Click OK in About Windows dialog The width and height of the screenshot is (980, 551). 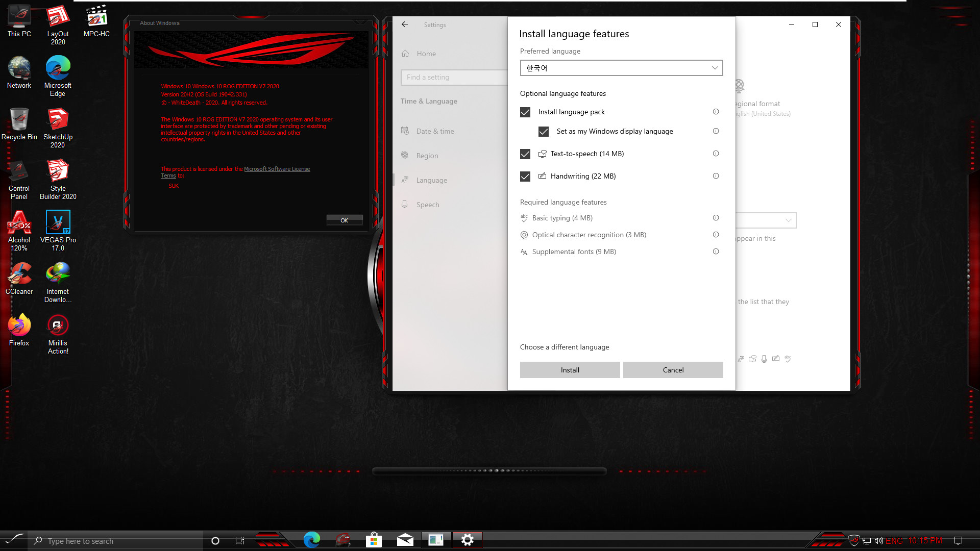click(x=345, y=220)
